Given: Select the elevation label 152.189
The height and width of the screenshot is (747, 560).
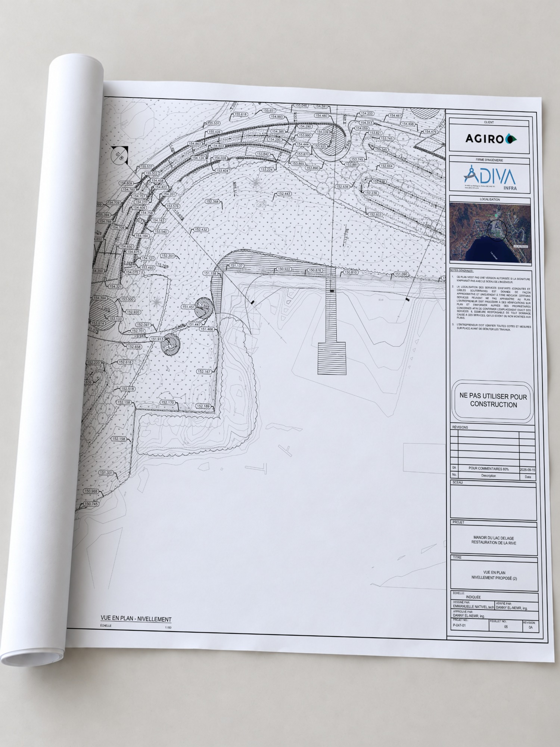Looking at the screenshot, I should click(203, 406).
